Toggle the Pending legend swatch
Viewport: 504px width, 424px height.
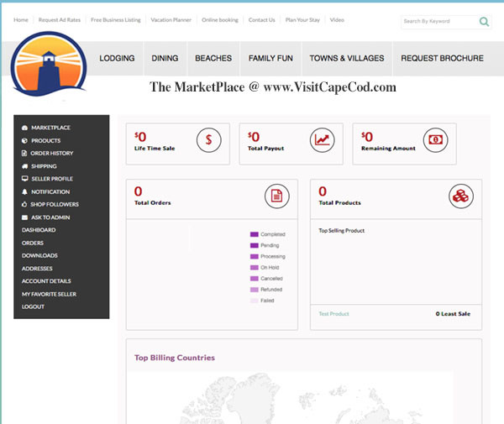pos(255,245)
